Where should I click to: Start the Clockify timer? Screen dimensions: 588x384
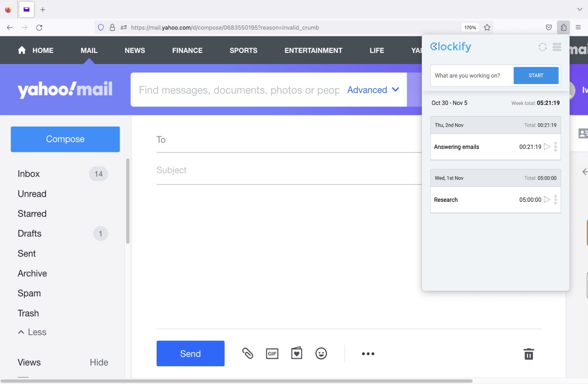coord(536,75)
